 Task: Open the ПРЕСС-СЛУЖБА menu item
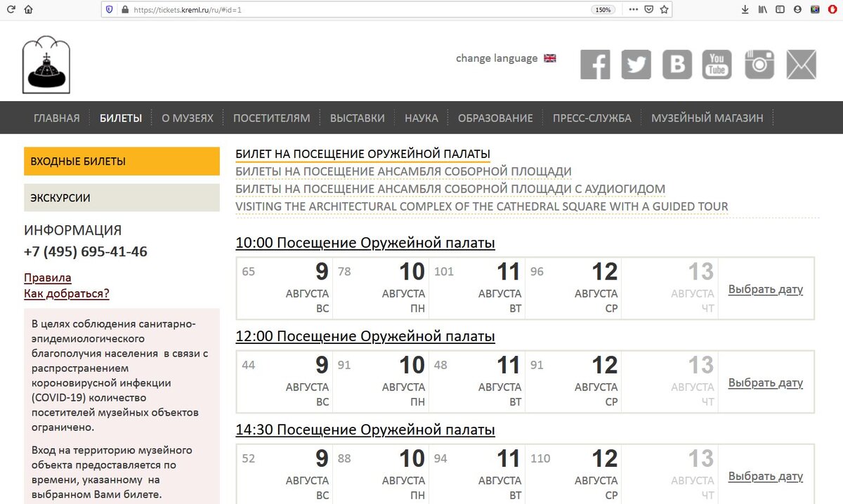point(592,118)
